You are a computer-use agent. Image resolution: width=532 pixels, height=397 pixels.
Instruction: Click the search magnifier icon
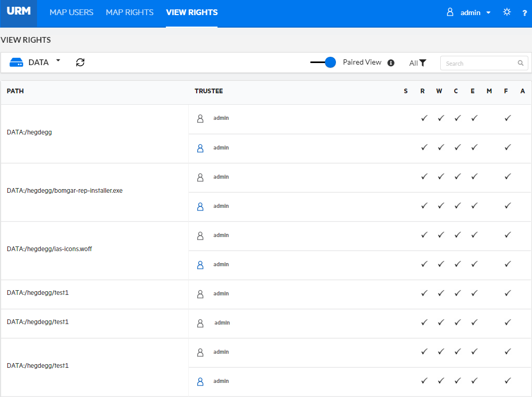point(520,63)
